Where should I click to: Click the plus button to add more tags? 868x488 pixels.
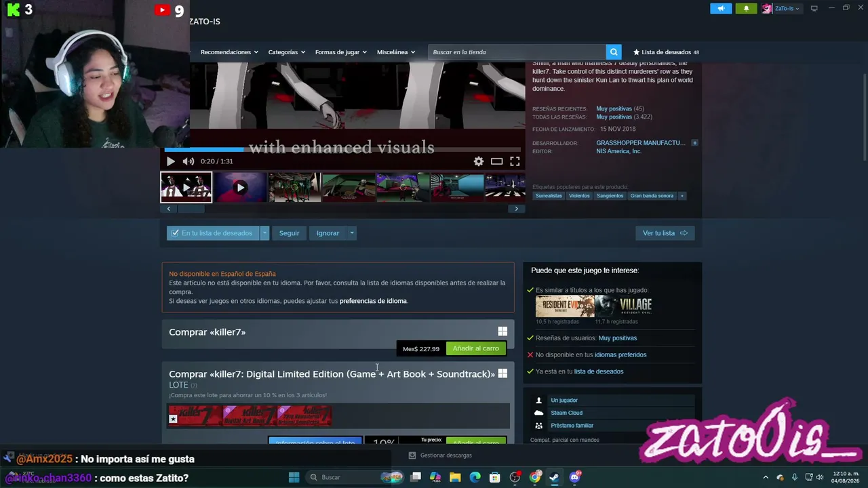pos(682,196)
